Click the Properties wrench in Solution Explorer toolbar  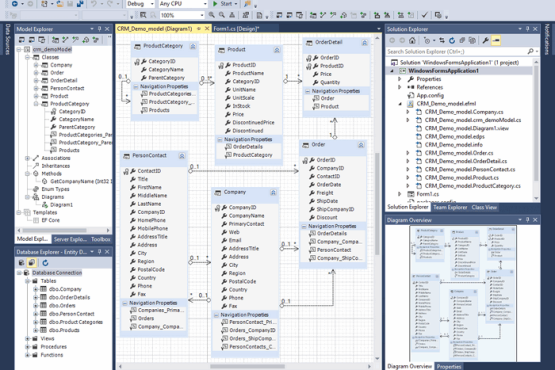coord(485,40)
